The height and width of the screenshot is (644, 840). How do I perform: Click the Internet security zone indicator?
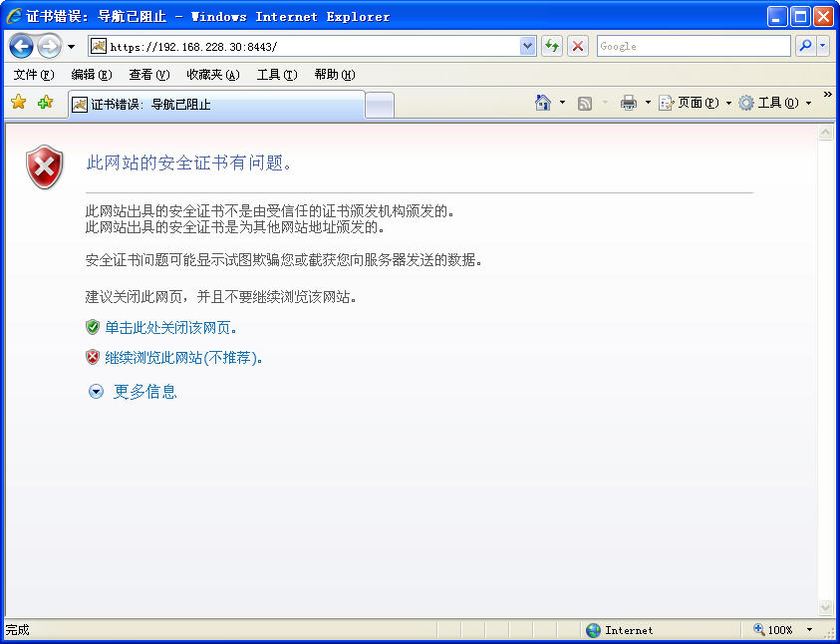tap(619, 630)
